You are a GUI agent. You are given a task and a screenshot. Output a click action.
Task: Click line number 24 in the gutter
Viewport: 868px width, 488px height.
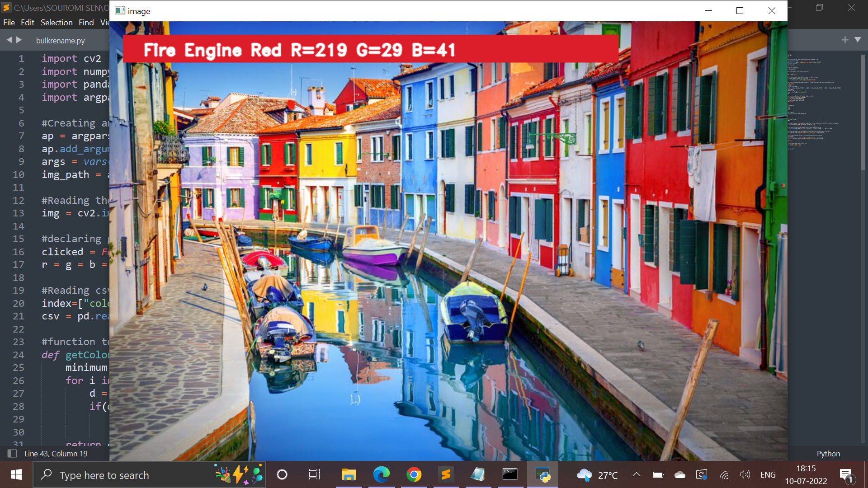point(19,355)
